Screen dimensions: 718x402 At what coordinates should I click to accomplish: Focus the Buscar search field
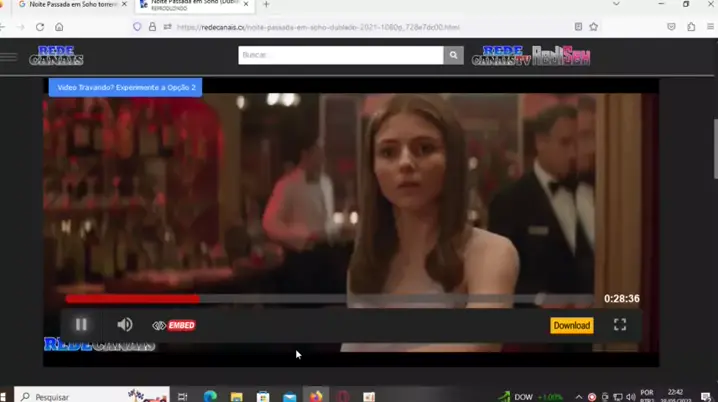click(340, 55)
